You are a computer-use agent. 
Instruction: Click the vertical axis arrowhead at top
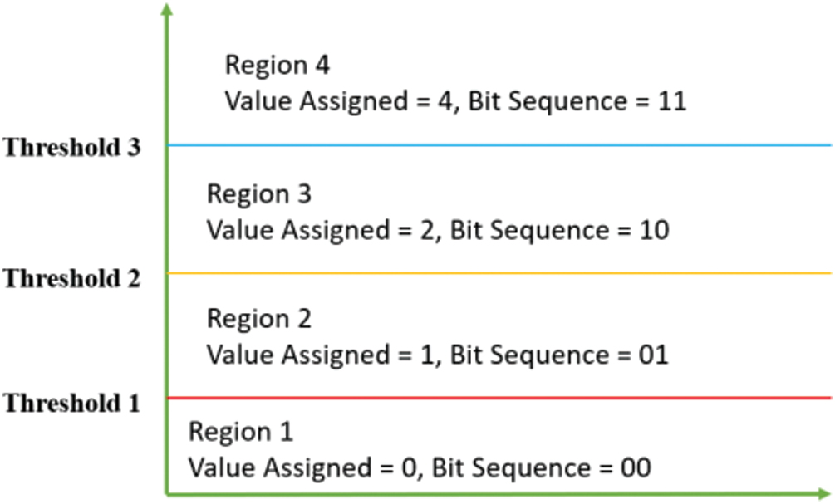pyautogui.click(x=168, y=10)
